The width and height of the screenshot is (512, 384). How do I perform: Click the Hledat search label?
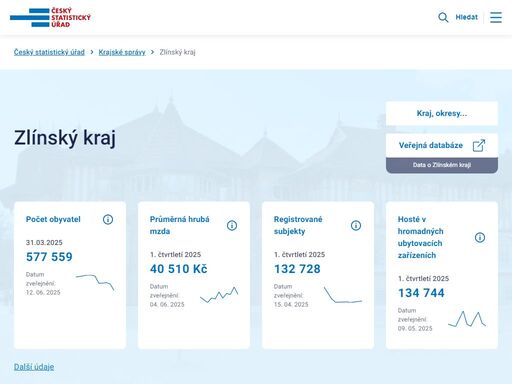pos(466,17)
